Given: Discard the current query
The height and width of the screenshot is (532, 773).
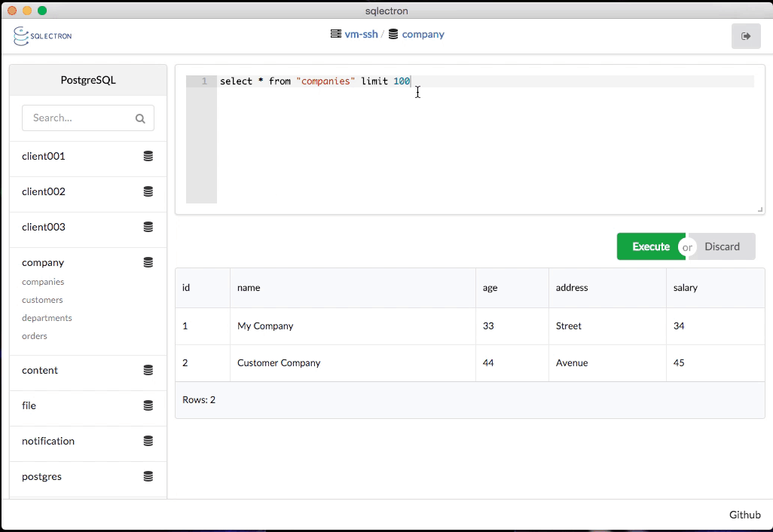Looking at the screenshot, I should [723, 246].
